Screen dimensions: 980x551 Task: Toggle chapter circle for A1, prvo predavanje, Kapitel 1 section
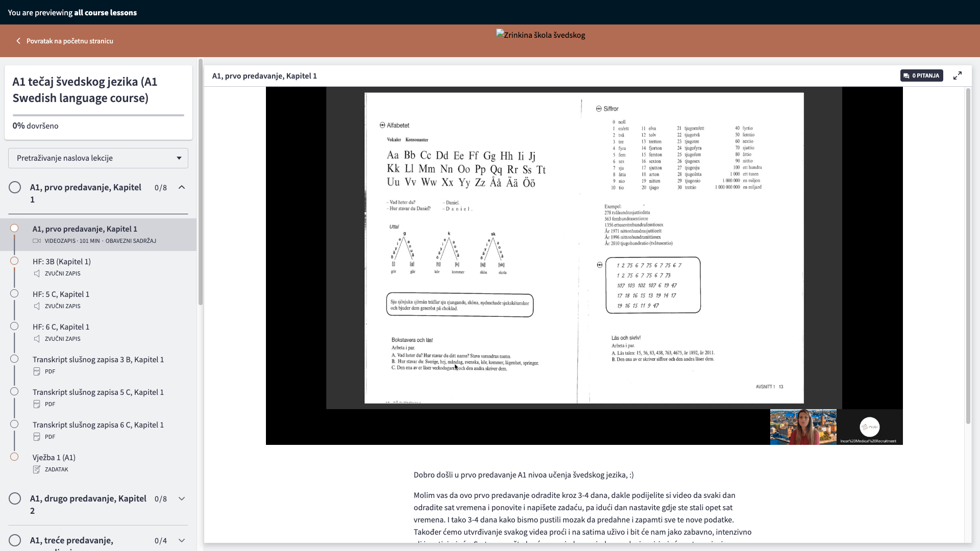click(15, 187)
